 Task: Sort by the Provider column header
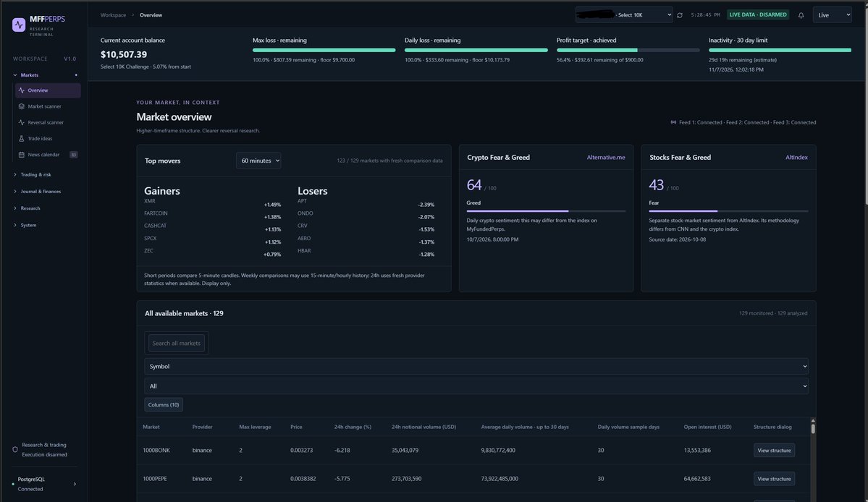pos(202,427)
